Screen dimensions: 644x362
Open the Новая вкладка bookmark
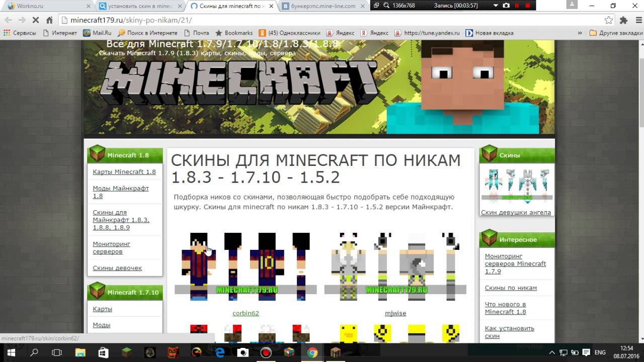tap(490, 33)
